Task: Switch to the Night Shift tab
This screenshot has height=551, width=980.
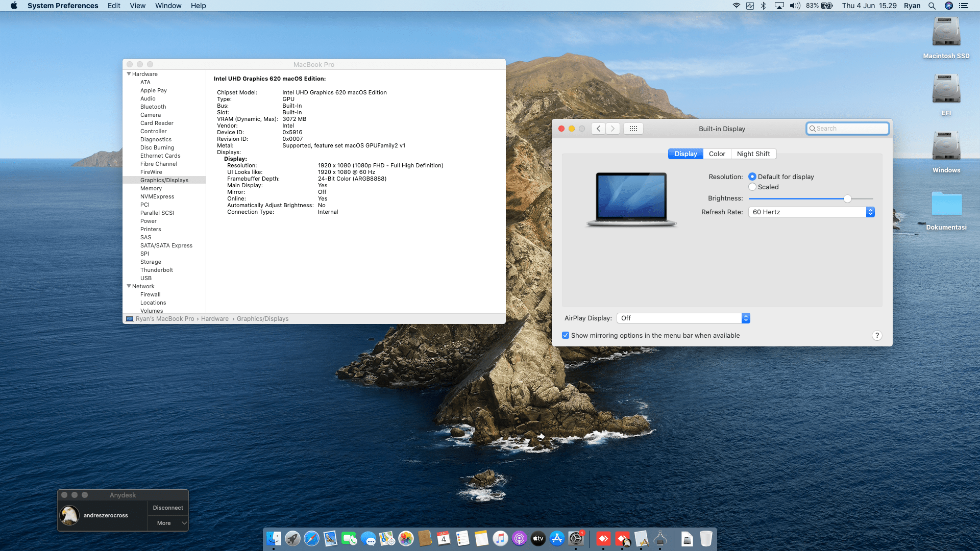Action: 753,154
